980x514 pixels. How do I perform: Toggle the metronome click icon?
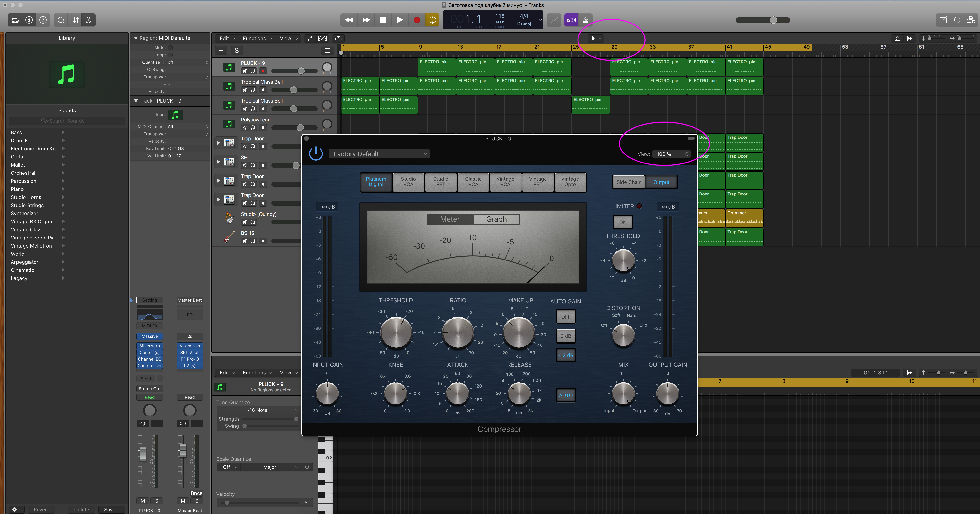(585, 20)
